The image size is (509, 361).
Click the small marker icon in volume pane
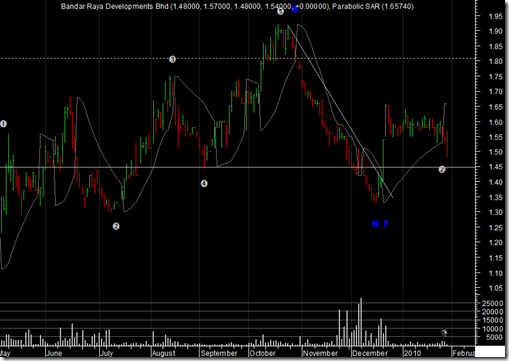tap(444, 332)
